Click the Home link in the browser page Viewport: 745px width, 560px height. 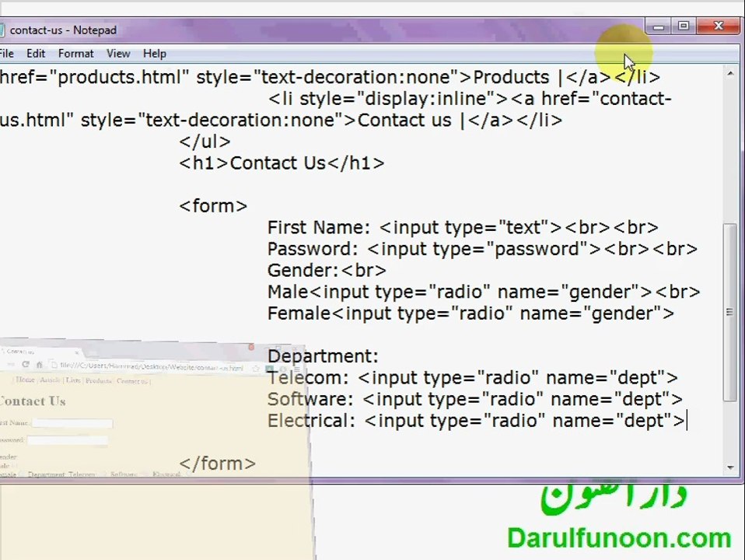[x=25, y=380]
